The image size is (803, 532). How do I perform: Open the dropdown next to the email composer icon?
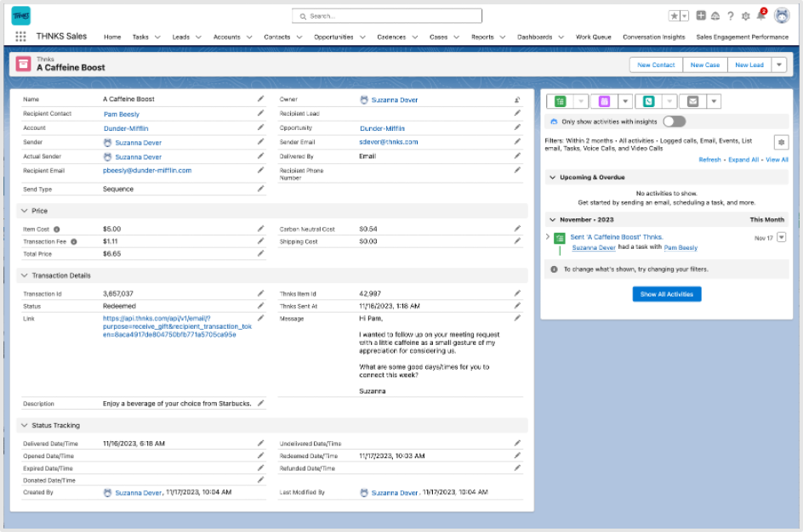click(x=715, y=100)
